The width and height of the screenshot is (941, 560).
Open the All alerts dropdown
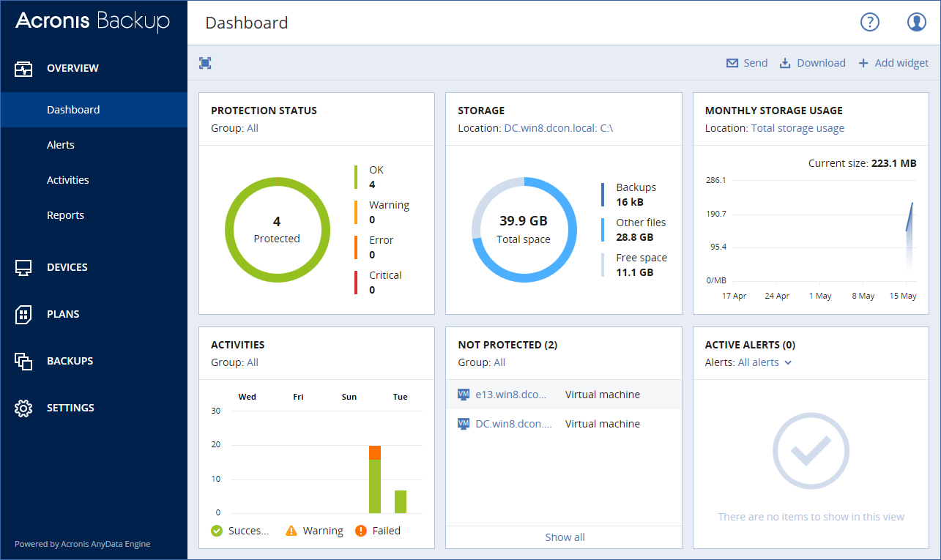760,362
